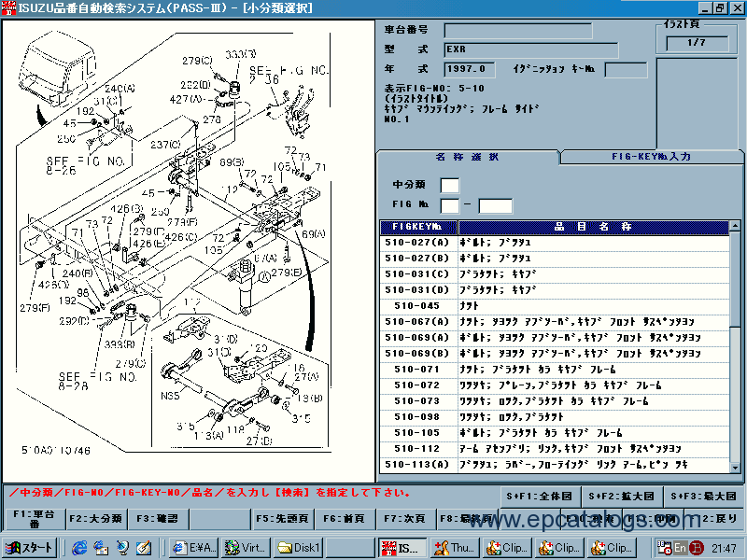Screen dimensions: 747x560
Task: Select row 510-071
Action: pyautogui.click(x=555, y=370)
